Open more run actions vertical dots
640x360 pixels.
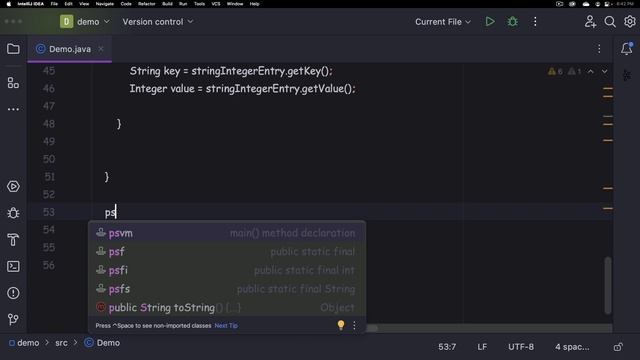click(x=535, y=22)
